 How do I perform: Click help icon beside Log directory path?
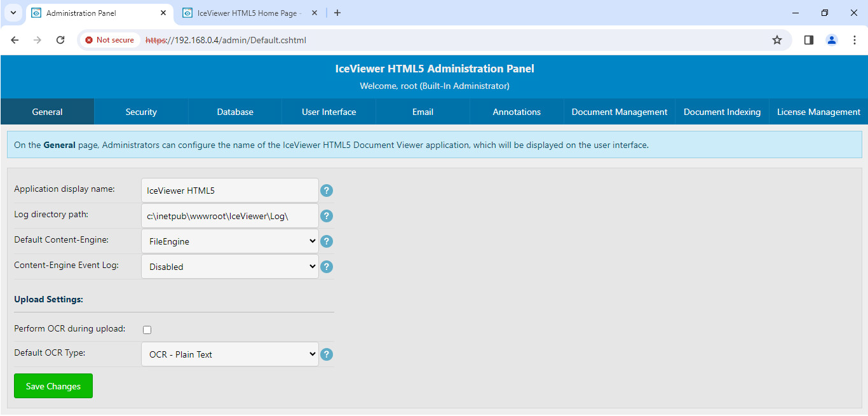click(327, 216)
